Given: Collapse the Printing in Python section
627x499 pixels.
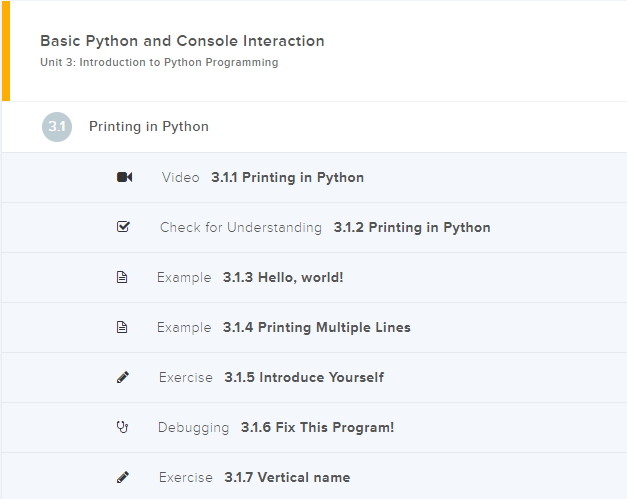Looking at the screenshot, I should (x=149, y=127).
